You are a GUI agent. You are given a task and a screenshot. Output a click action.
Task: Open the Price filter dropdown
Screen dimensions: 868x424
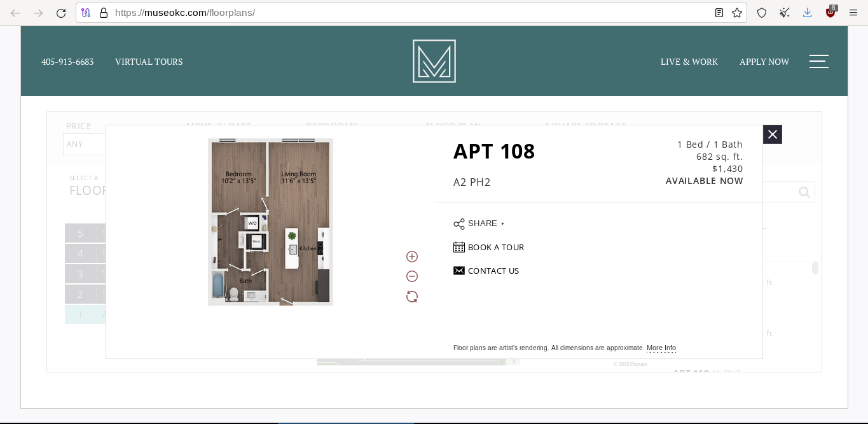click(x=85, y=144)
